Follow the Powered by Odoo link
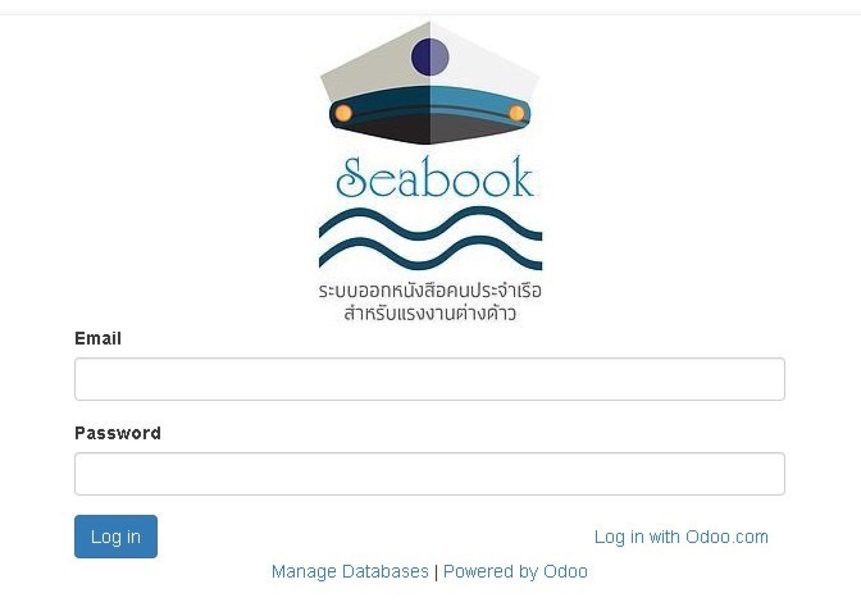This screenshot has height=616, width=861. [515, 571]
